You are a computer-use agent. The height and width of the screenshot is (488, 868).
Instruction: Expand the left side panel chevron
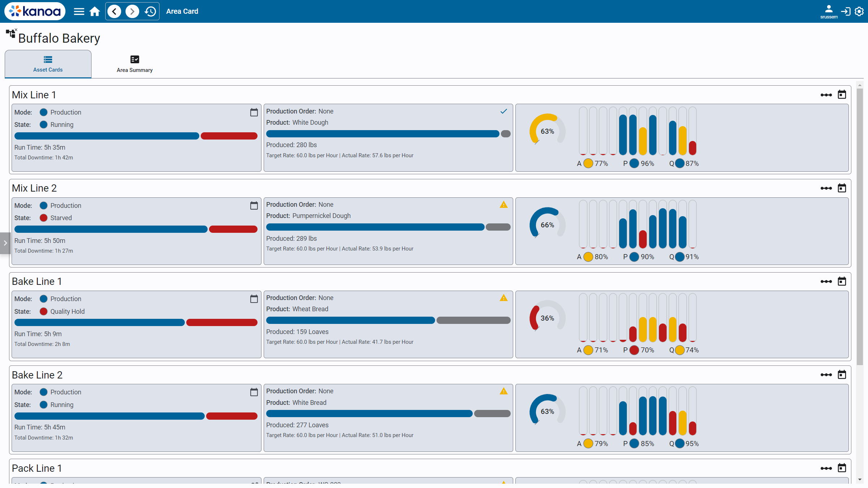click(5, 243)
